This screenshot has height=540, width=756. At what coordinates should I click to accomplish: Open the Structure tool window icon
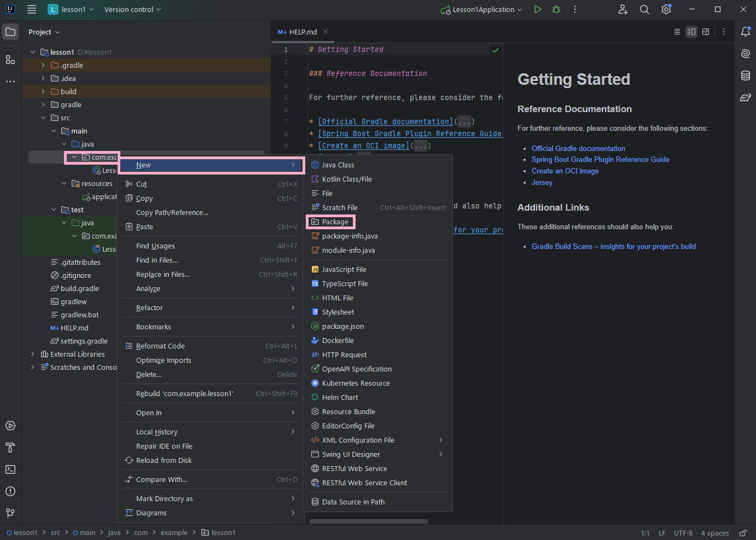pos(10,60)
